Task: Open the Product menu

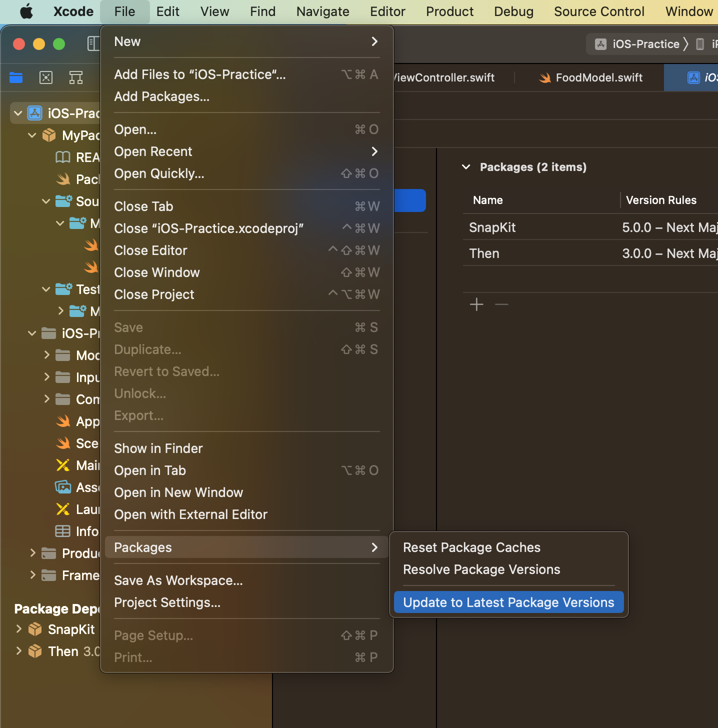Action: pyautogui.click(x=449, y=11)
